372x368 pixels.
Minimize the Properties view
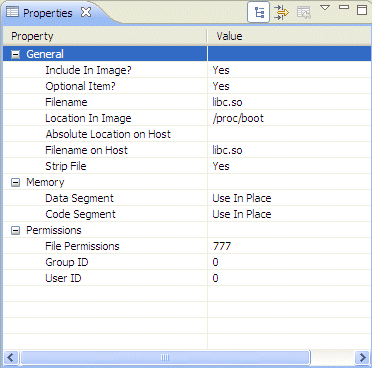coord(344,7)
